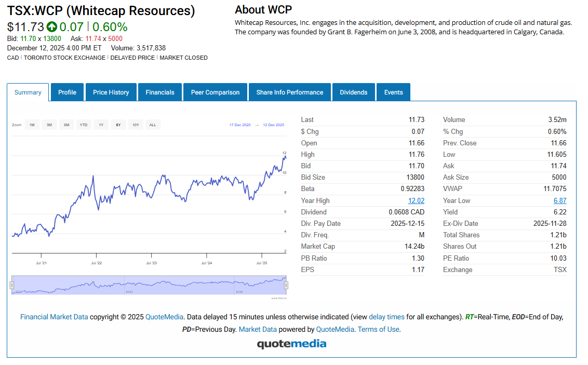The width and height of the screenshot is (588, 365).
Task: Open the Terms of Use link
Action: click(379, 329)
